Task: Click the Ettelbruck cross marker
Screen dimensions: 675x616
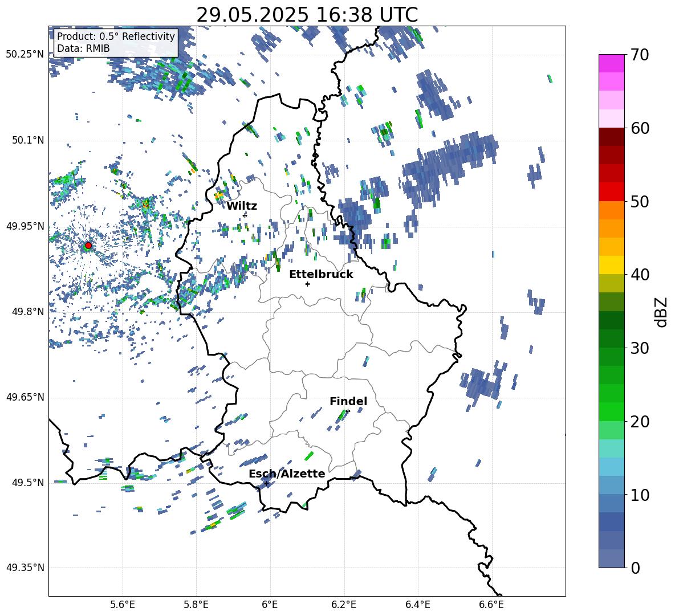Action: point(307,284)
